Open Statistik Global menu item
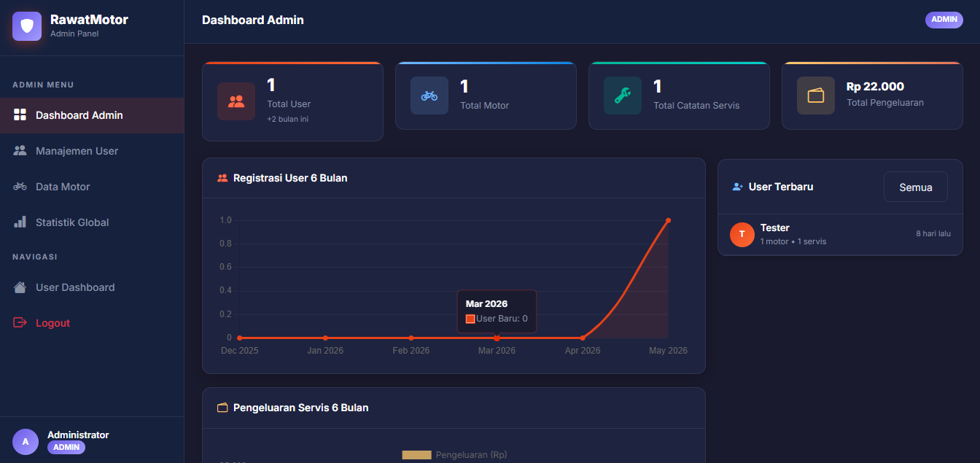Viewport: 980px width, 463px height. pos(92,222)
